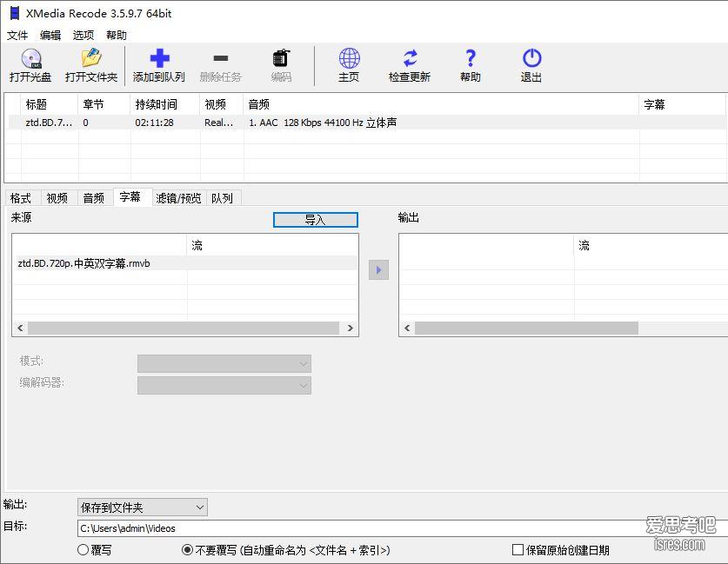Enable 保留原始创建日期 checkbox

click(518, 550)
